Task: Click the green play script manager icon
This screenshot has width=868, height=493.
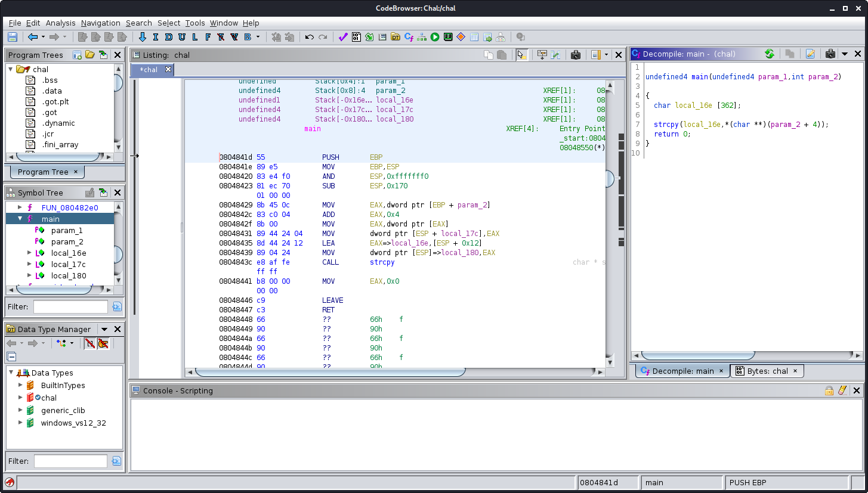Action: tap(435, 37)
